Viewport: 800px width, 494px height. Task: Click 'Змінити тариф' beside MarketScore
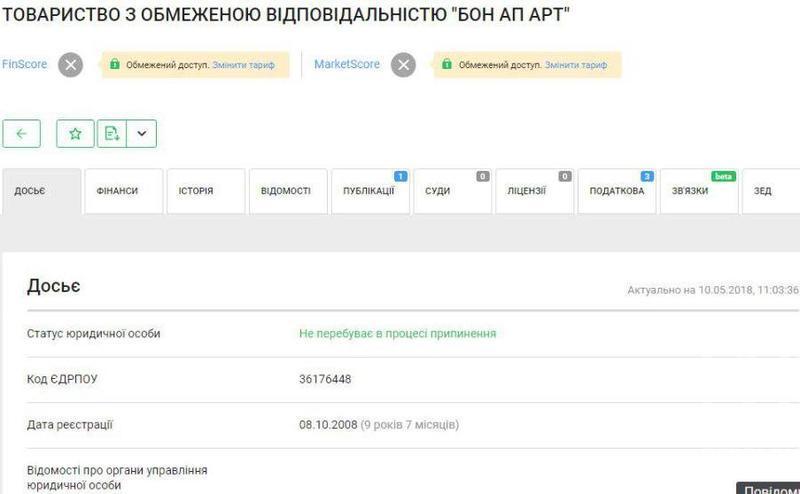[x=576, y=65]
